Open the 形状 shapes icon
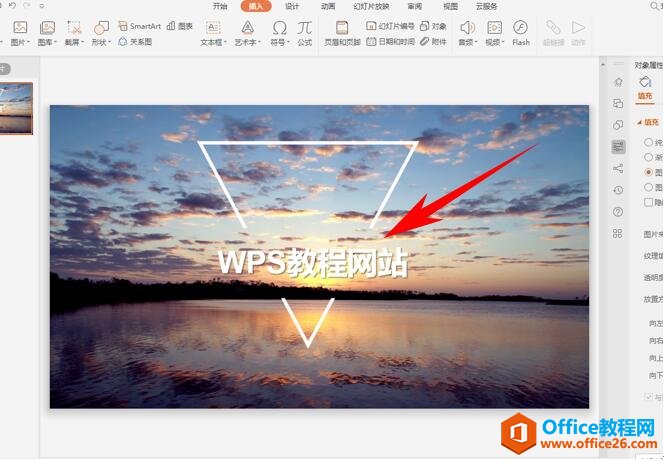The height and width of the screenshot is (461, 664). (101, 28)
